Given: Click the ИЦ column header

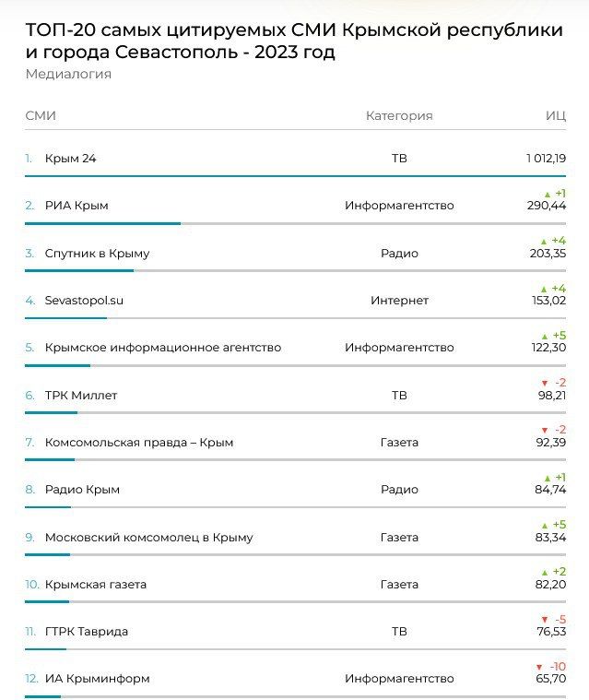Looking at the screenshot, I should tap(555, 115).
